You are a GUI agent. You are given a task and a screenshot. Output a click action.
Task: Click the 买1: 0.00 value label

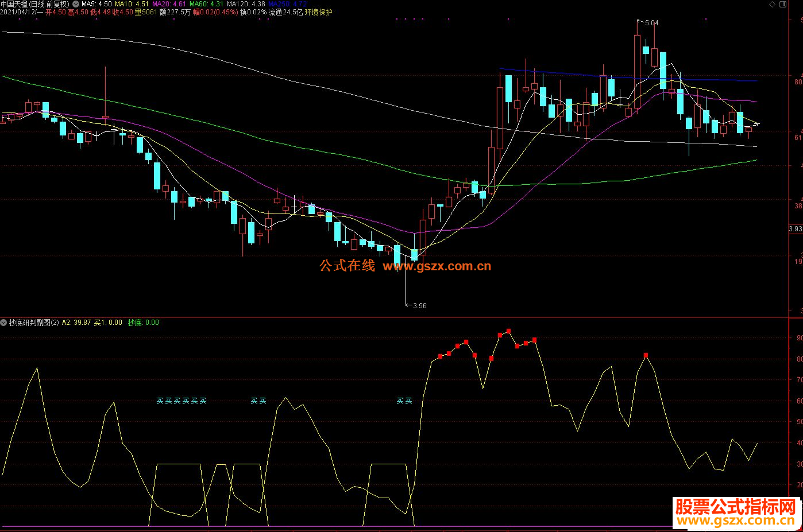pos(108,323)
